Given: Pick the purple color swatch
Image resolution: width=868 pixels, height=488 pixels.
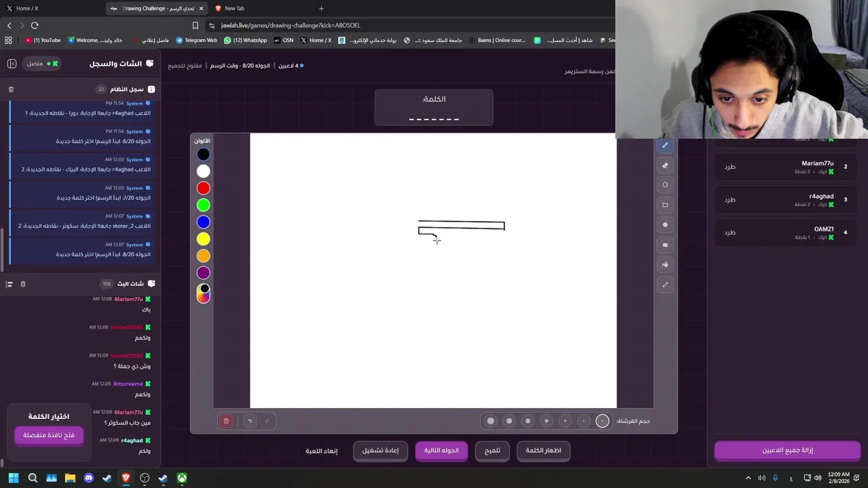Looking at the screenshot, I should pyautogui.click(x=203, y=273).
